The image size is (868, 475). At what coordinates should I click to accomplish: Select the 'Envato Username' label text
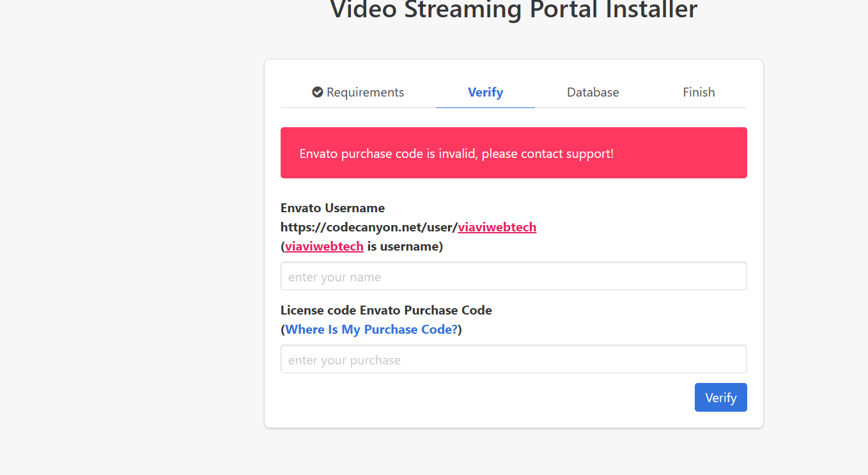pyautogui.click(x=332, y=208)
